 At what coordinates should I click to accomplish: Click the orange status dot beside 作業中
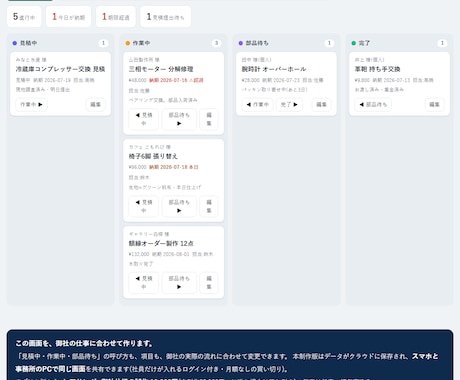(128, 43)
